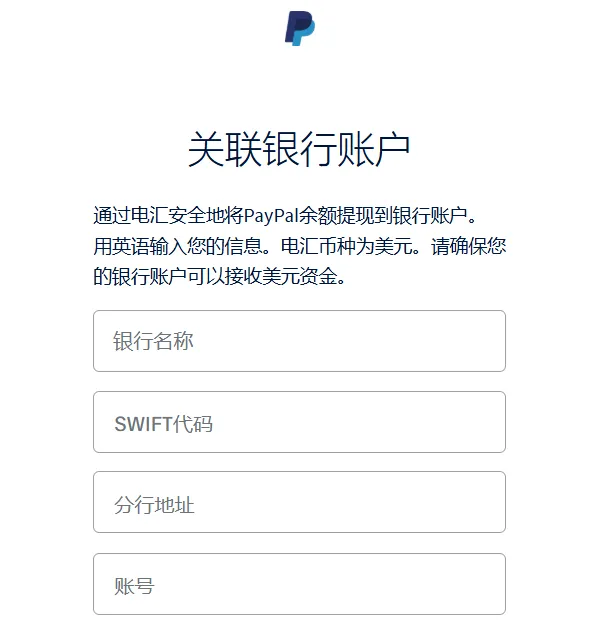Select the SWIFT代码 input field

pos(299,422)
